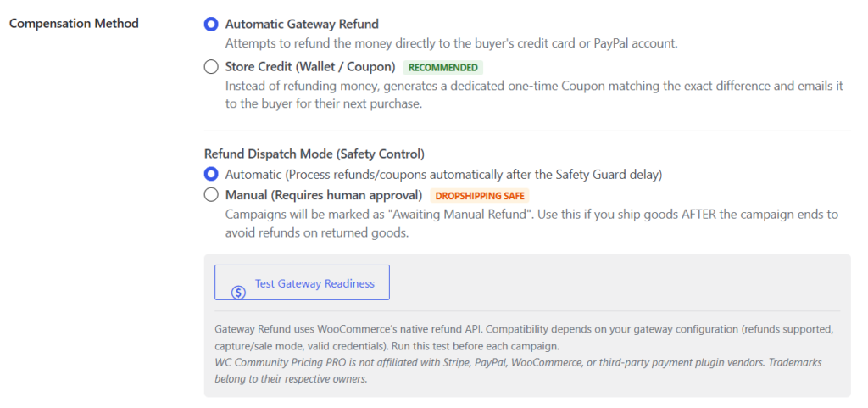The image size is (868, 408).
Task: Click the Automatic Gateway Refund label text
Action: tap(302, 25)
